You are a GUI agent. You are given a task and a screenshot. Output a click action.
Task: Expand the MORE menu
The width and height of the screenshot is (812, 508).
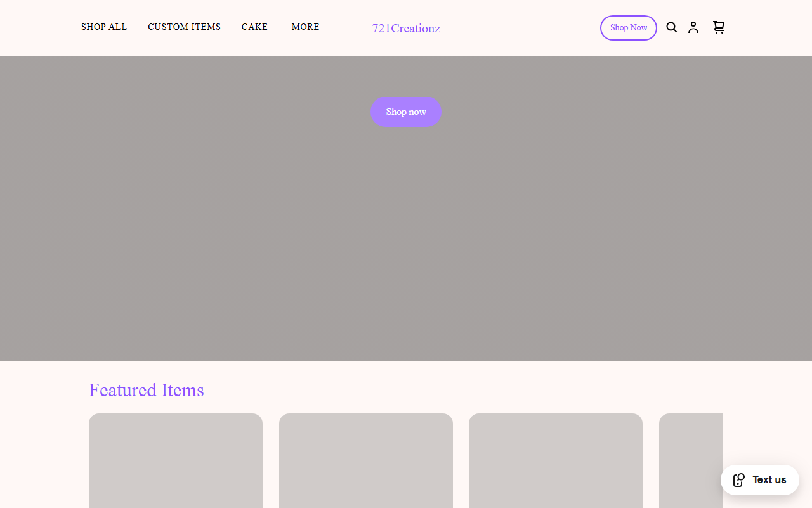(305, 27)
